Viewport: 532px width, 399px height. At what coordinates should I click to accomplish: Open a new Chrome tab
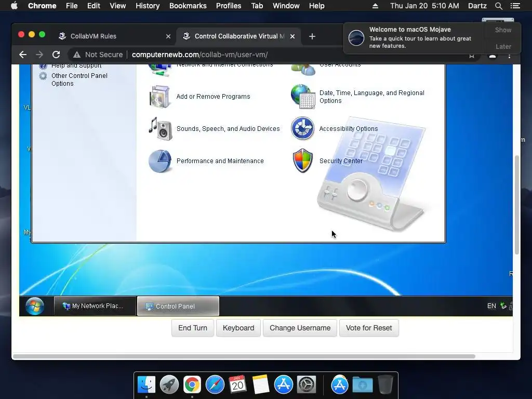click(312, 36)
